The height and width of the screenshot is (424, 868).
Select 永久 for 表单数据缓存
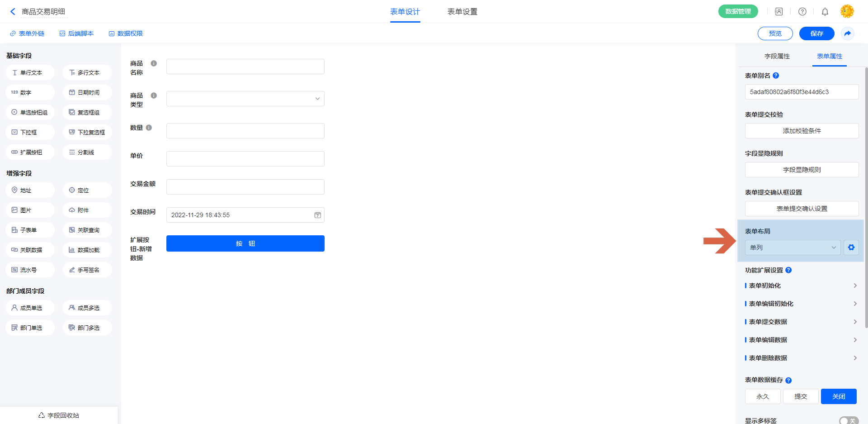point(763,396)
